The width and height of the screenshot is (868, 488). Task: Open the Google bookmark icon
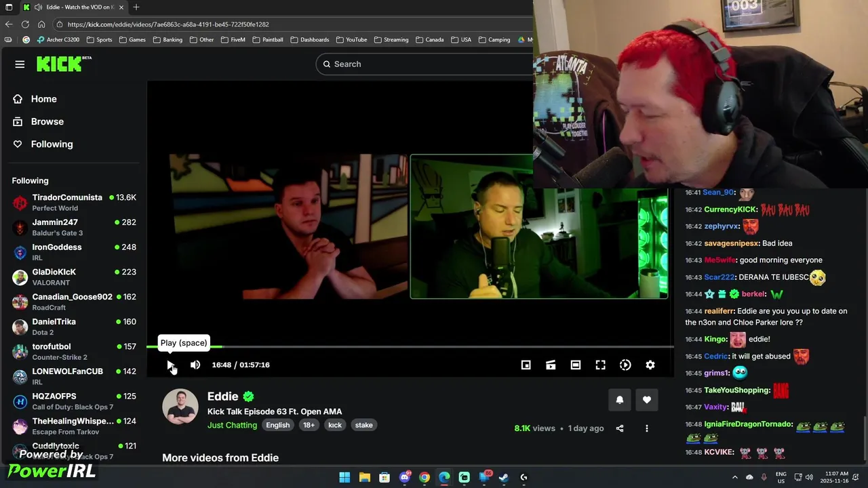26,39
